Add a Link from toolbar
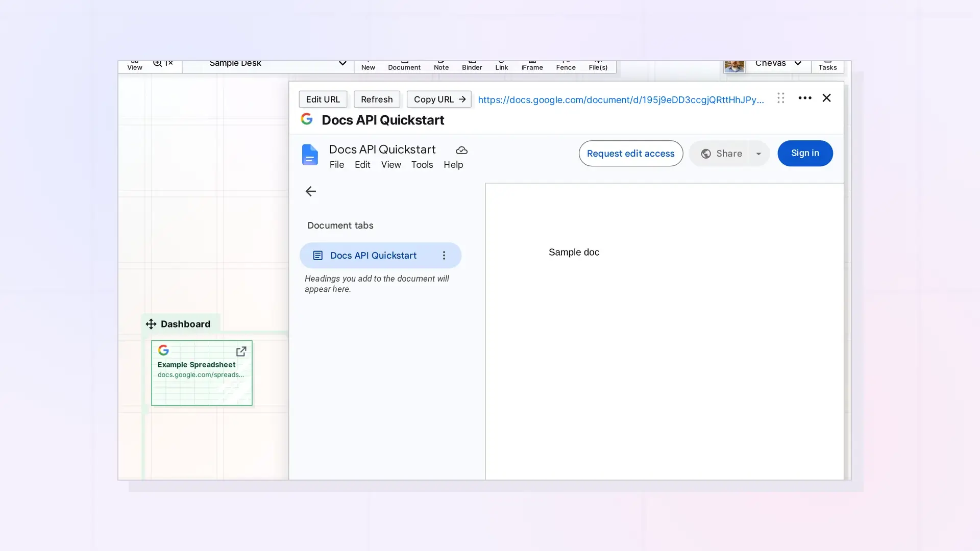980x551 pixels. click(x=502, y=66)
